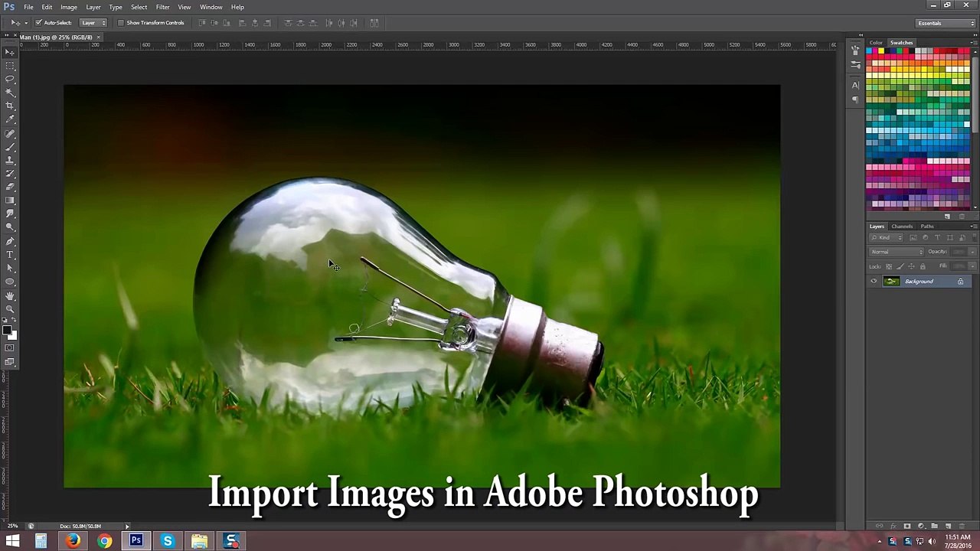Close the Man (1).jpg document tab
This screenshot has width=980, height=551.
click(x=100, y=37)
